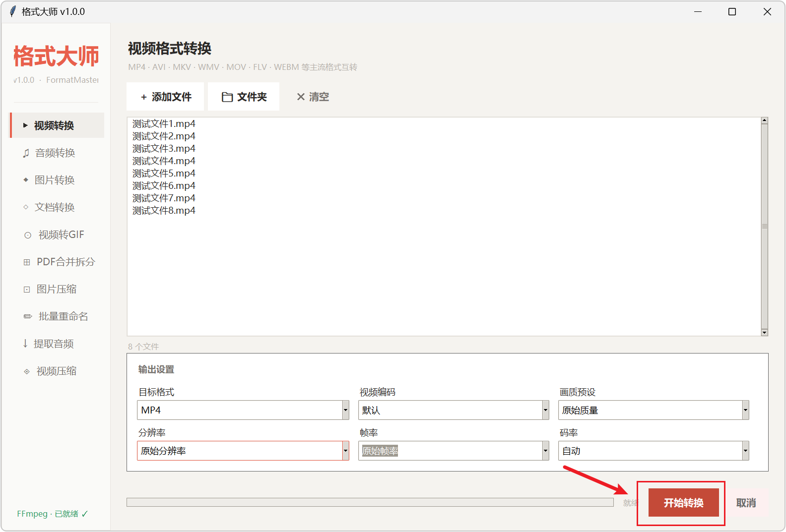Click the grid icon beside PDF合并拆分
The width and height of the screenshot is (786, 532).
tap(27, 262)
